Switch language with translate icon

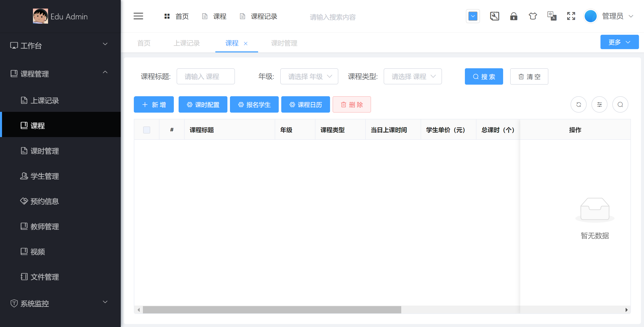point(552,16)
